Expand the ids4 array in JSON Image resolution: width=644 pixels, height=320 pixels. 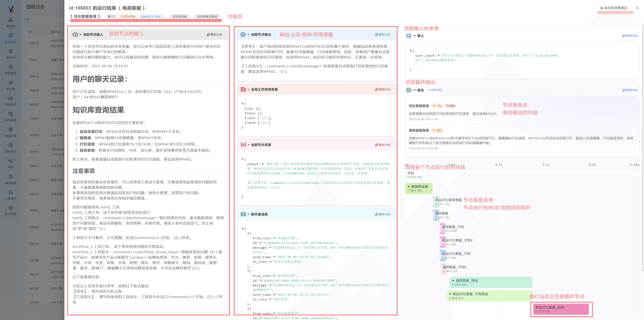[246, 123]
